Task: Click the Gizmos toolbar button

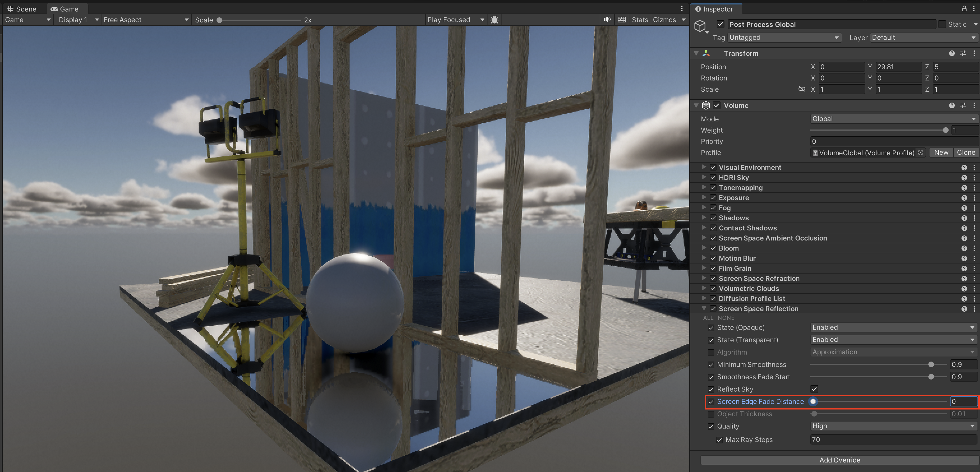Action: 664,20
